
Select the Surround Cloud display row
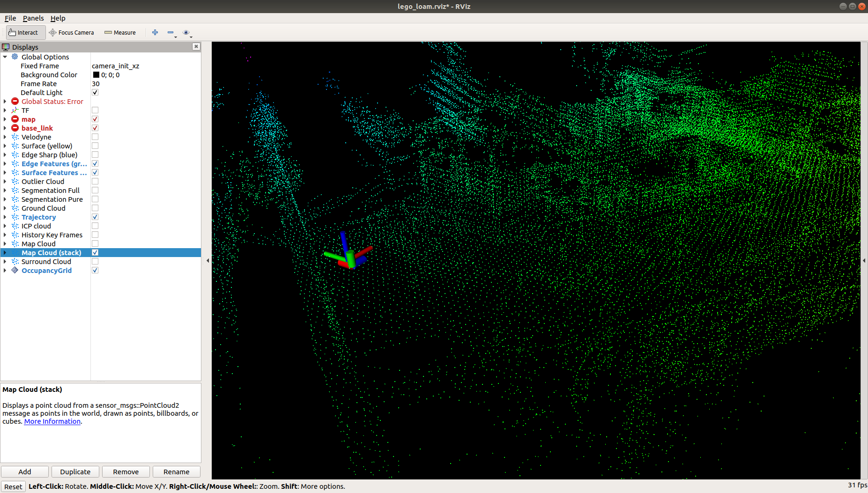[x=101, y=261]
